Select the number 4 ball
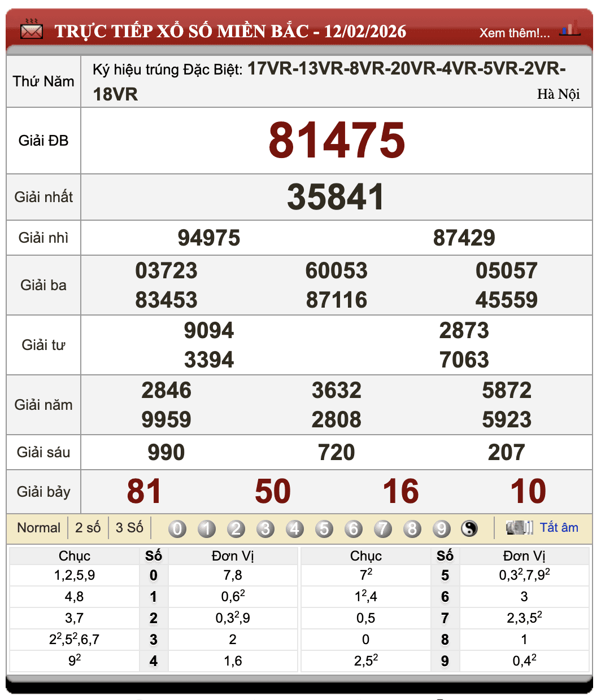This screenshot has height=700, width=601. pyautogui.click(x=295, y=528)
